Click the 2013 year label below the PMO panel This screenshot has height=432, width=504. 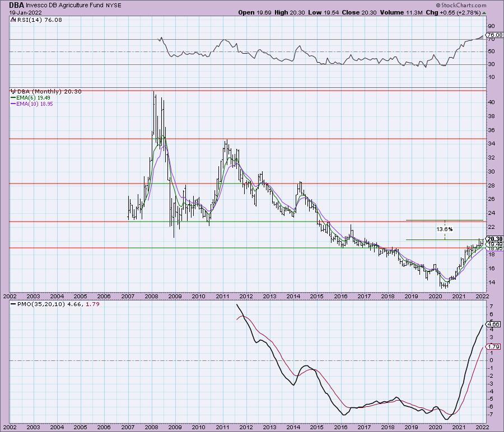point(270,427)
